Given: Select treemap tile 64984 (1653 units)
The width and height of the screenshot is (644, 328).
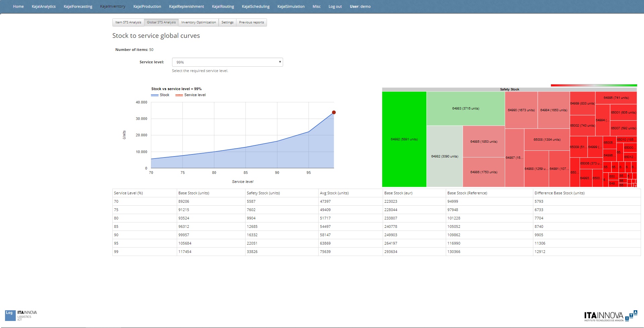Looking at the screenshot, I should pyautogui.click(x=554, y=110).
